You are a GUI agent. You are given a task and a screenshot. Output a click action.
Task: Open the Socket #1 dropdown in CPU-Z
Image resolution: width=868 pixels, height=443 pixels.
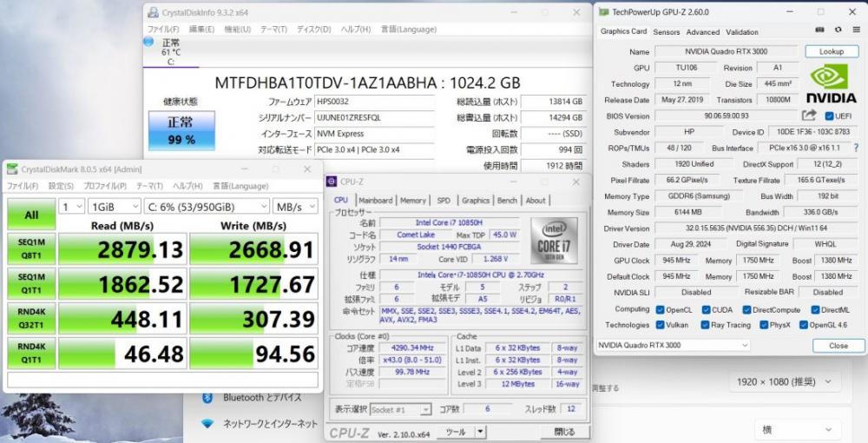(x=401, y=410)
